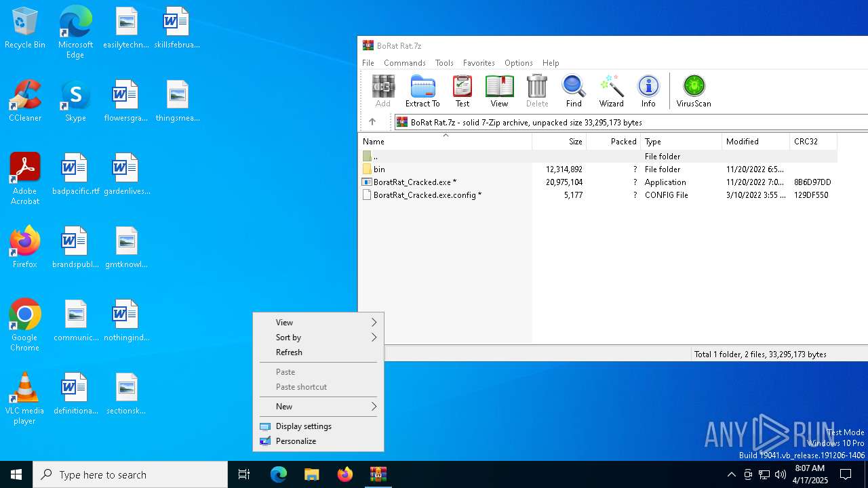Viewport: 868px width, 488px height.
Task: Select the Microsoft Edge desktop shortcut
Action: (75, 33)
